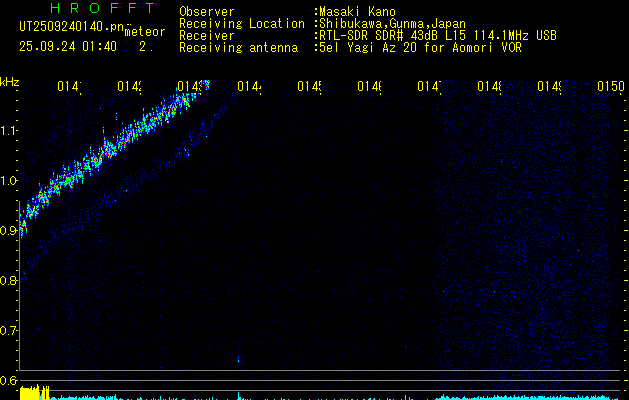629x400 pixels.
Task: Click the Receiving Location label
Action: coord(242,24)
